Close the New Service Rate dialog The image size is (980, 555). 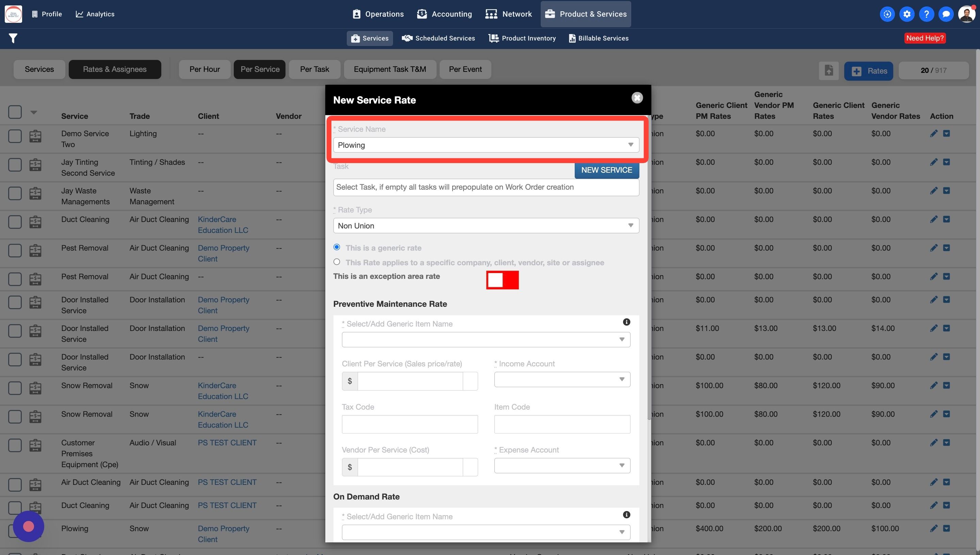637,98
